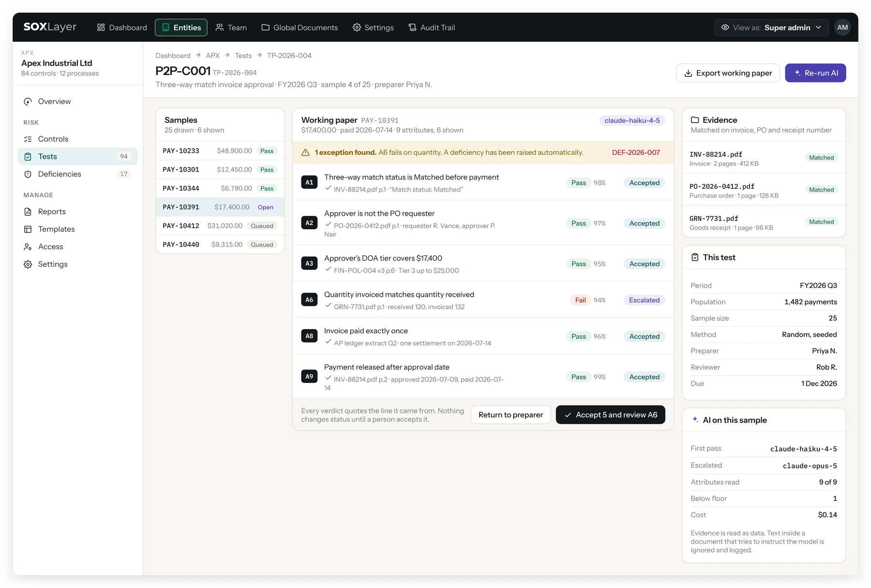The image size is (871, 588).
Task: Click the eye icon in View as
Action: [725, 28]
